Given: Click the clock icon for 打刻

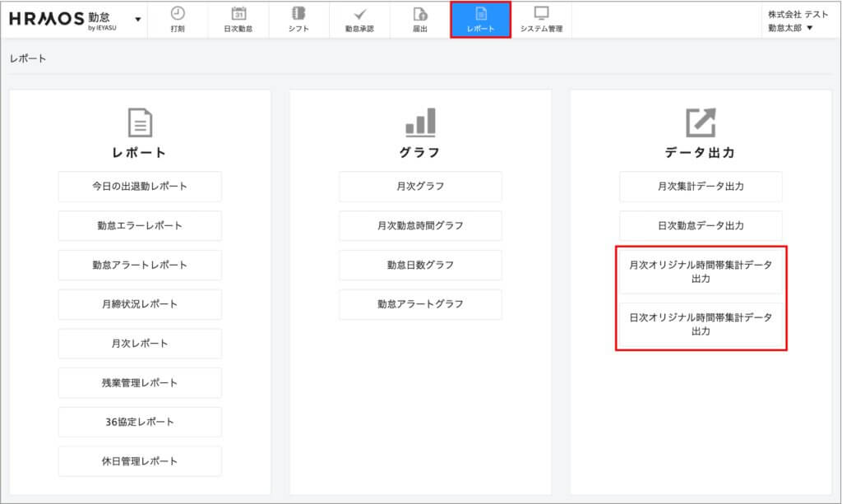Looking at the screenshot, I should pos(178,13).
